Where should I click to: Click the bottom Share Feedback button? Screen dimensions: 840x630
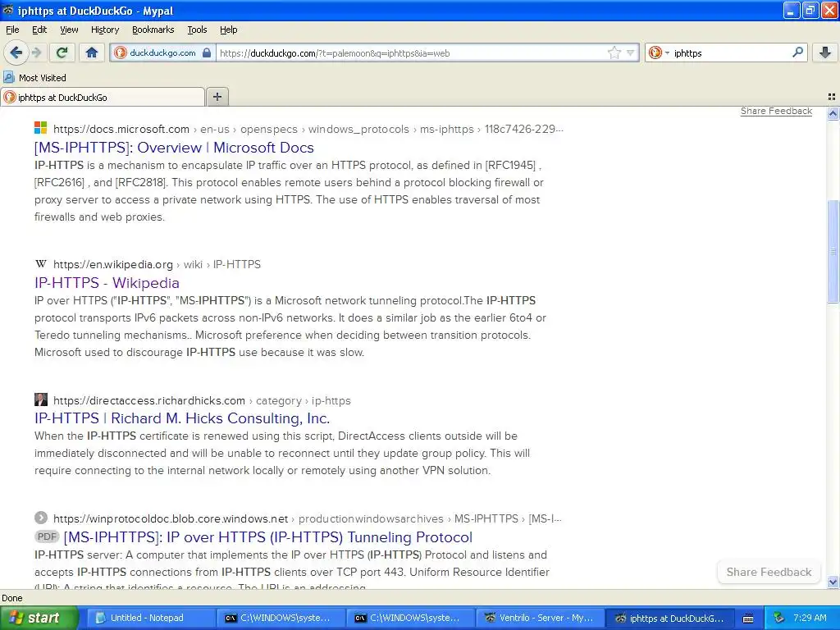coord(769,572)
